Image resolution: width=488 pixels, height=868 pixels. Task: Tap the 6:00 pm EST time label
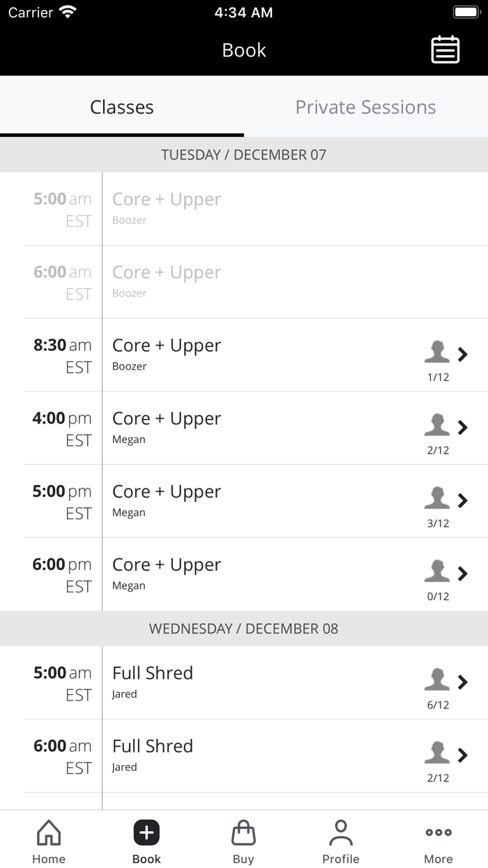point(62,575)
